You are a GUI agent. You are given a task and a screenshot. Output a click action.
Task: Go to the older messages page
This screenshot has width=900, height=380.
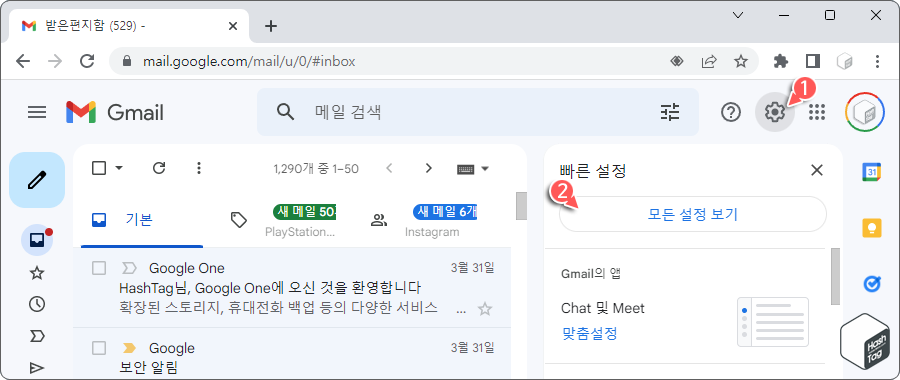pos(428,168)
